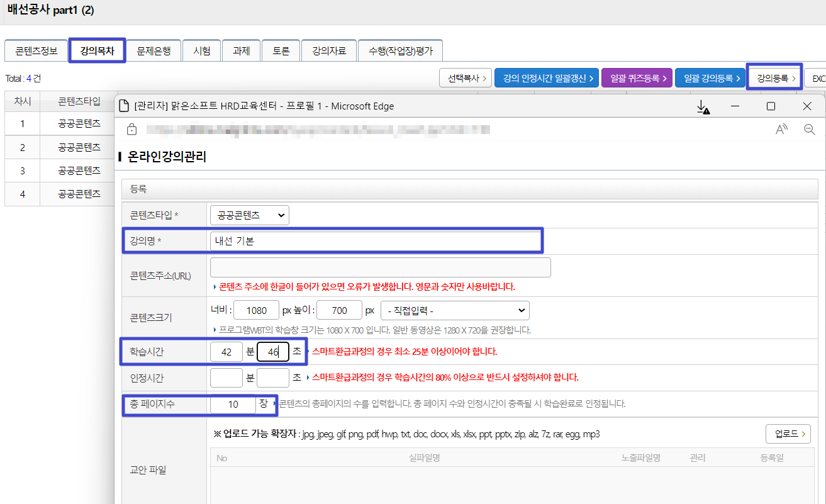Open the 문제은행 tab
This screenshot has height=504, width=826.
(153, 52)
